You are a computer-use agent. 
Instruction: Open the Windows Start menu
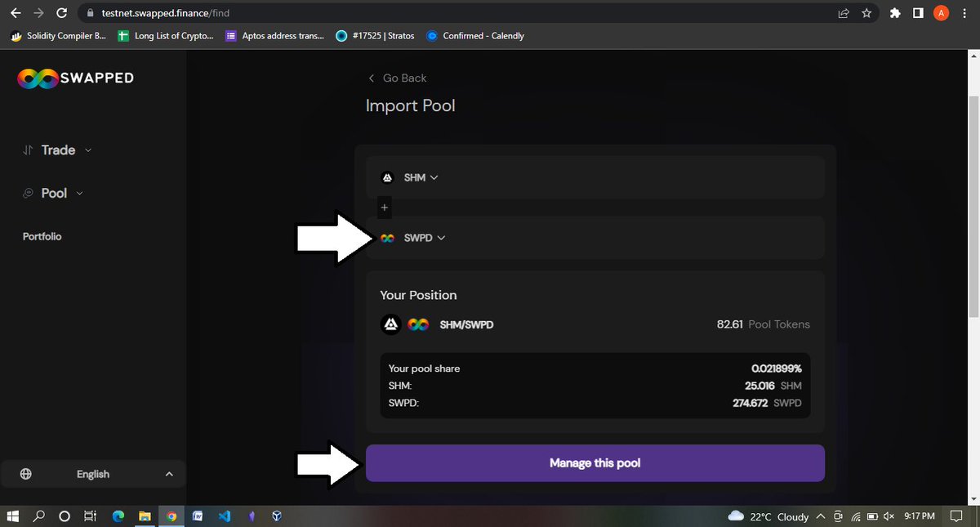pos(13,516)
